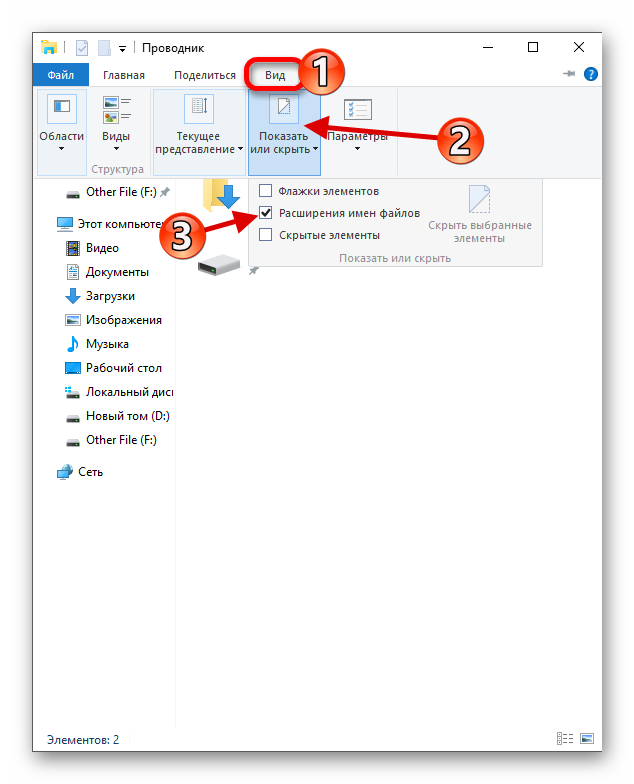
Task: Toggle the Флажки элементов checkbox
Action: click(x=266, y=190)
